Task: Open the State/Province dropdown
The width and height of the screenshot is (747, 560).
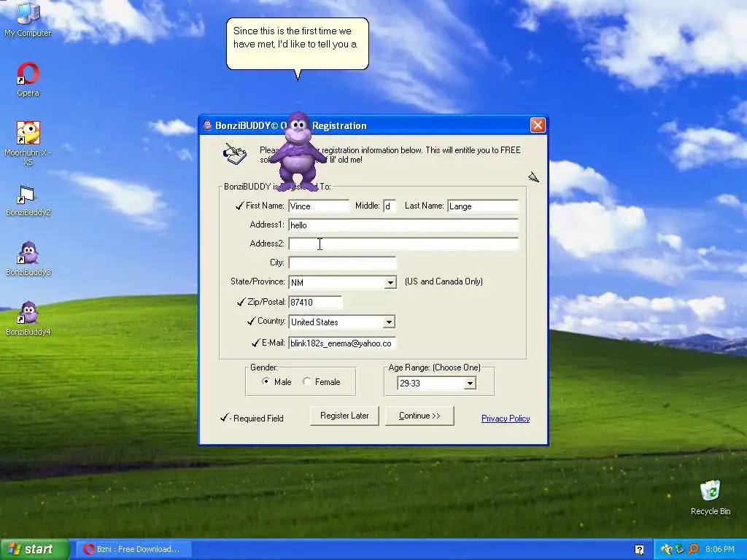Action: [390, 282]
